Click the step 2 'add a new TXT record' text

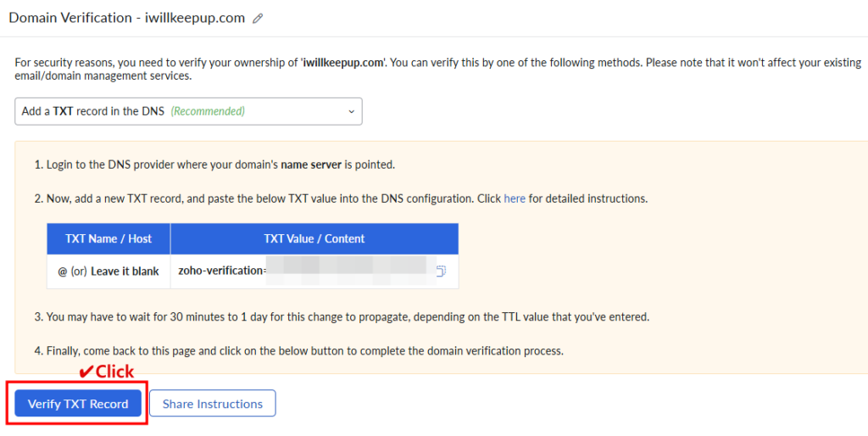170,198
